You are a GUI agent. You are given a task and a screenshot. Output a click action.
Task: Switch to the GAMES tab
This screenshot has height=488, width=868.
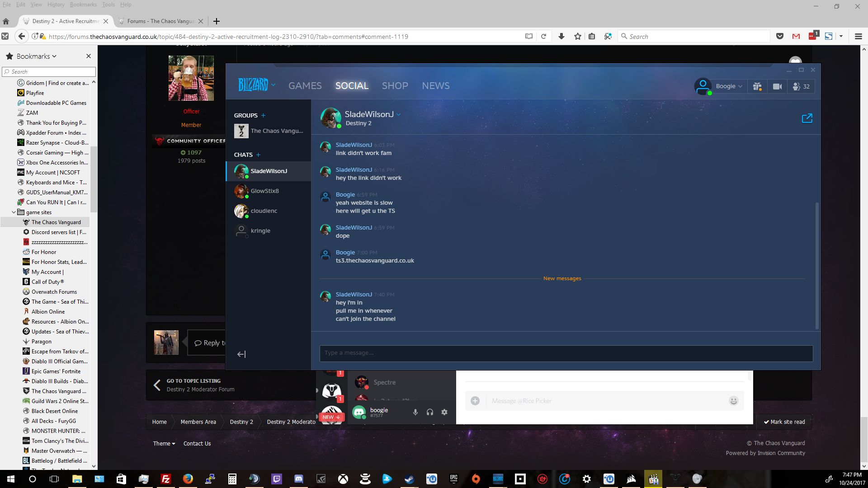tap(305, 86)
